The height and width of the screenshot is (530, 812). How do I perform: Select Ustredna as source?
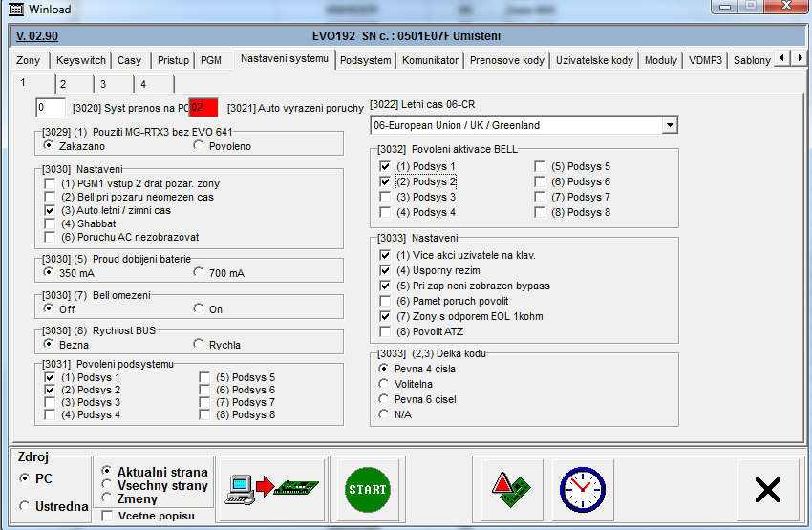pyautogui.click(x=25, y=506)
